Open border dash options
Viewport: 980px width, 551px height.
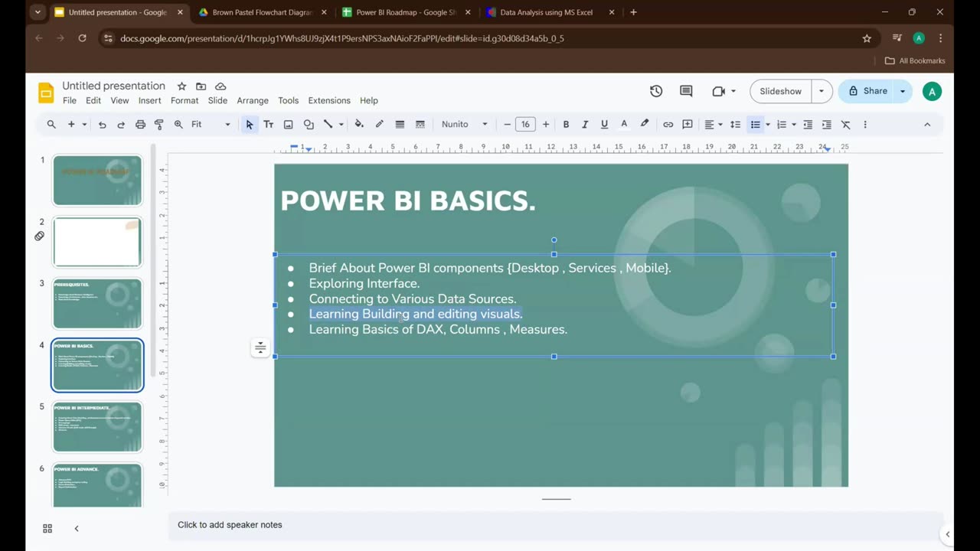pos(420,124)
